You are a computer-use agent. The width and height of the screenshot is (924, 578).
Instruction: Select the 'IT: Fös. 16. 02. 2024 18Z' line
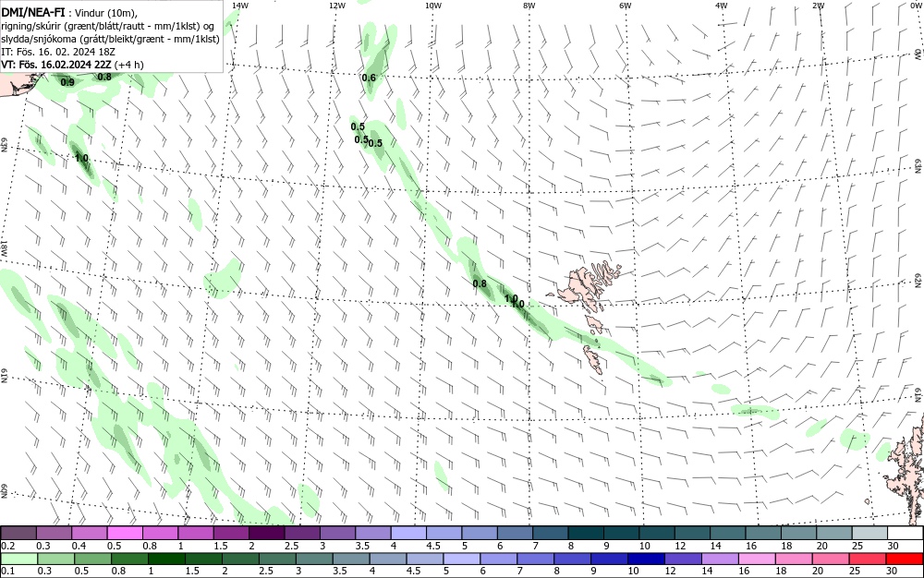59,52
